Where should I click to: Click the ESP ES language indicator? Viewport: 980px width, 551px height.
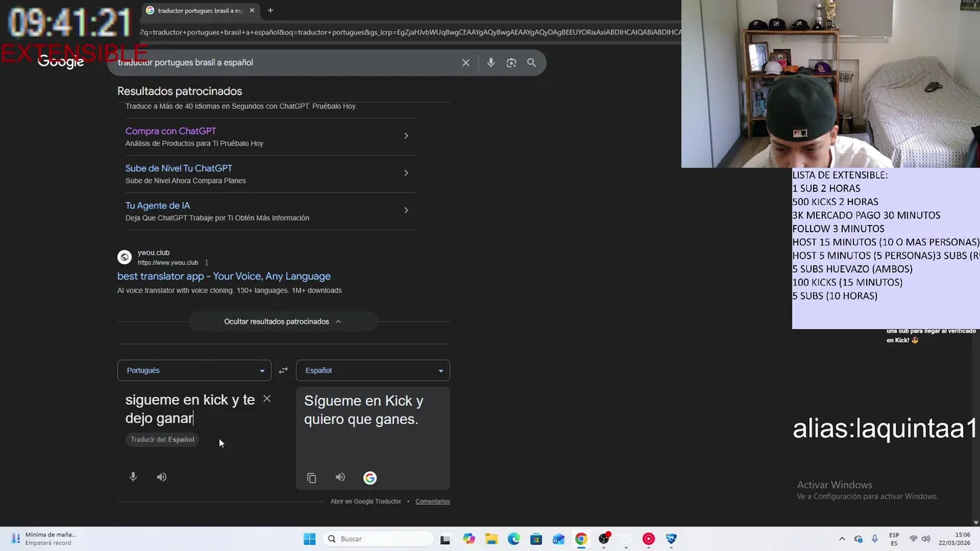(894, 539)
